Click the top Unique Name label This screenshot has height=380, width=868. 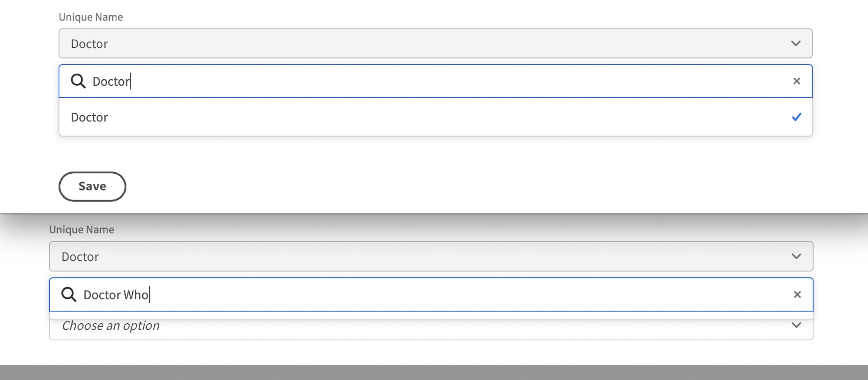click(x=90, y=17)
